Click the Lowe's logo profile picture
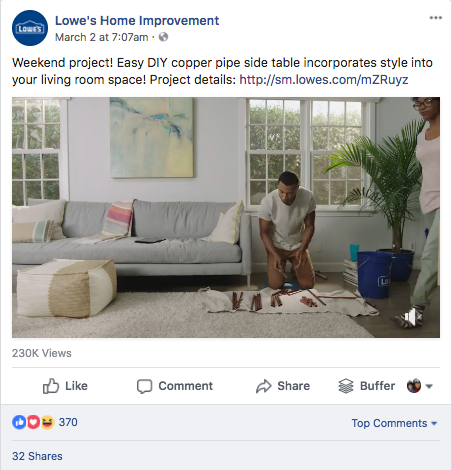452x470 pixels. (30, 28)
